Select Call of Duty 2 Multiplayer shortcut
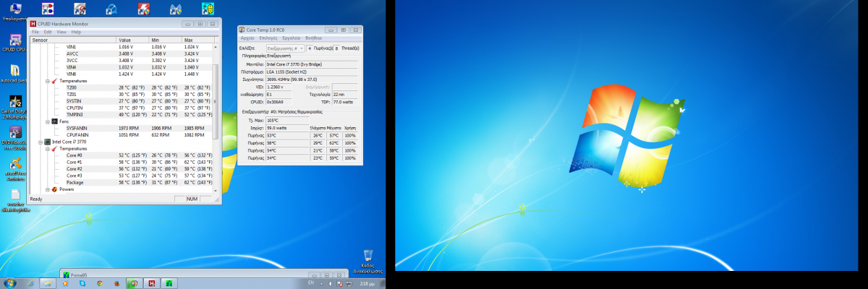The image size is (868, 289). click(x=15, y=107)
